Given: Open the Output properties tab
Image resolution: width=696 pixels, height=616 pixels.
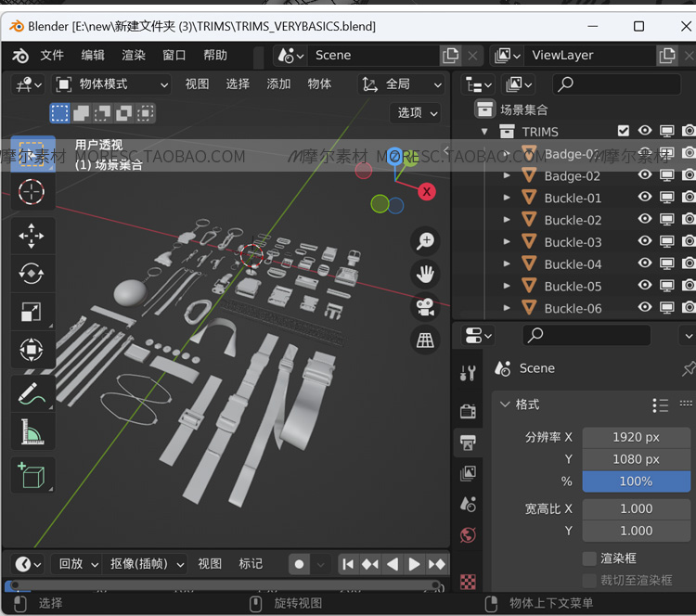Looking at the screenshot, I should pos(468,443).
